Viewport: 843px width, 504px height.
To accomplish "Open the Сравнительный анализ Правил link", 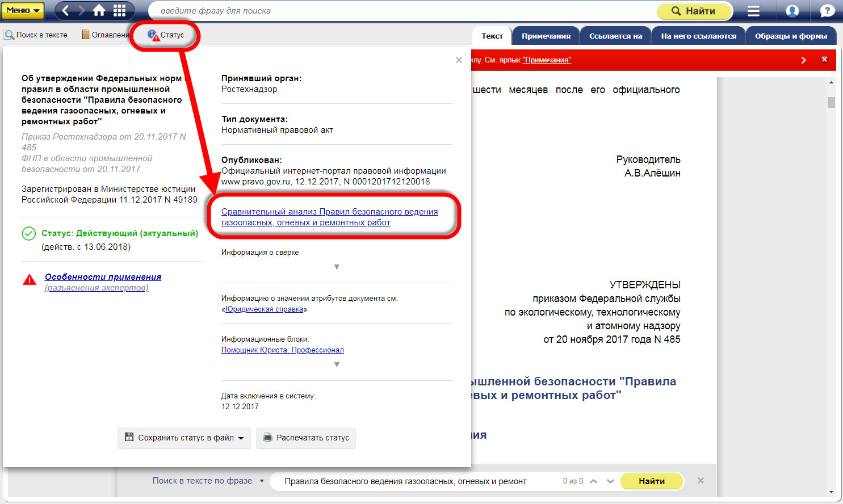I will click(x=329, y=217).
